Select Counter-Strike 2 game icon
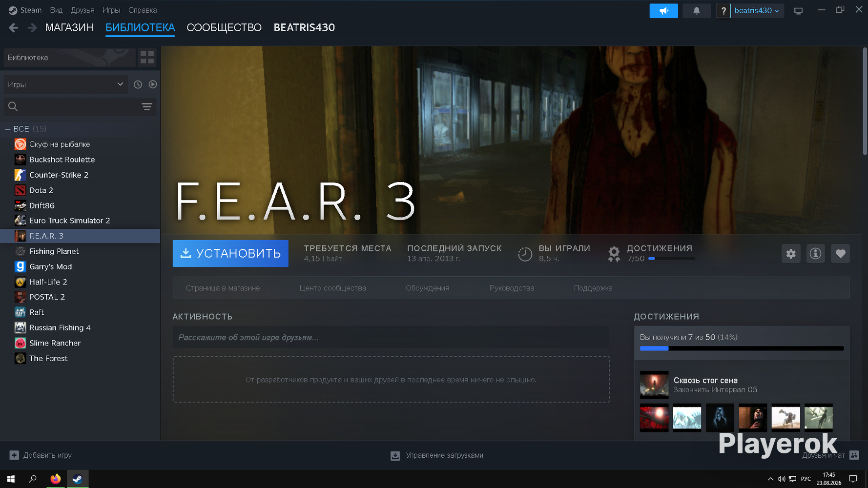The image size is (868, 488). tap(20, 175)
